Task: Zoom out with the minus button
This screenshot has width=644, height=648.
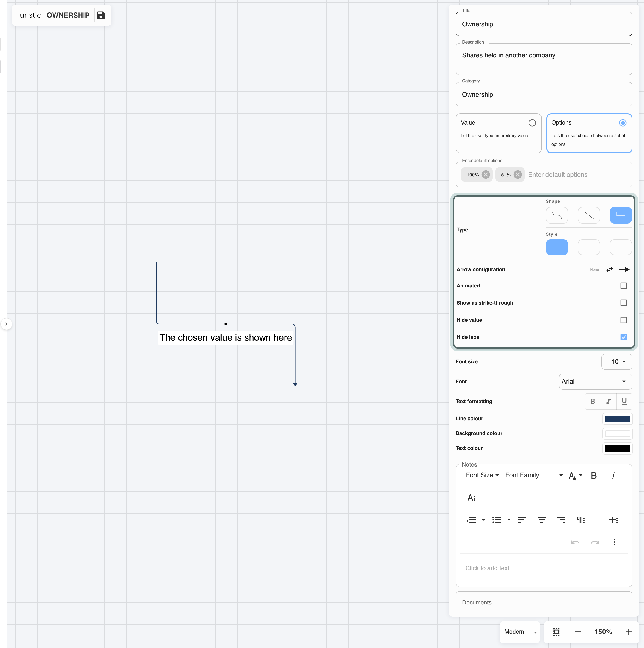Action: [578, 632]
